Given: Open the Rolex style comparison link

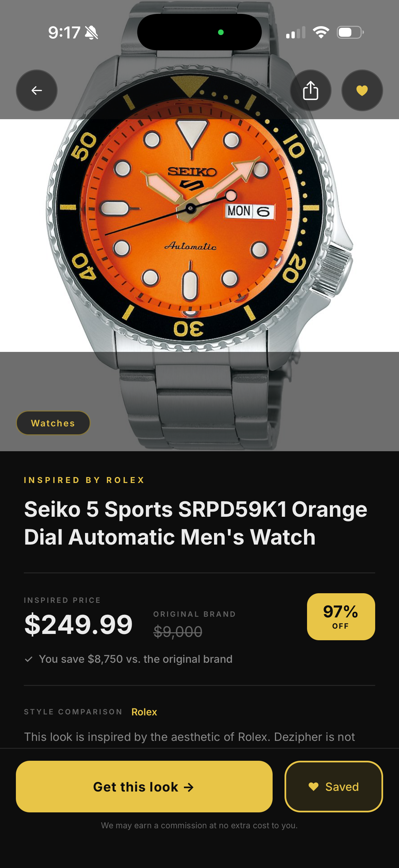Looking at the screenshot, I should [x=144, y=712].
